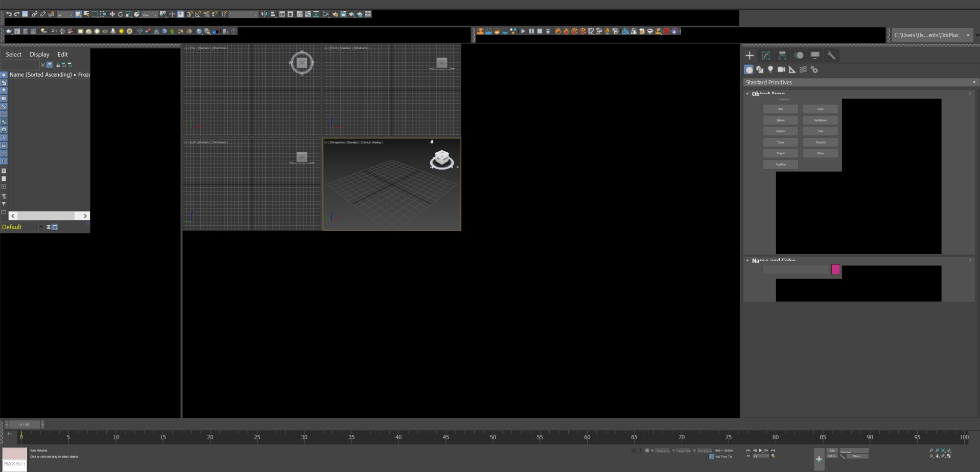
Task: Select the Rotate tool in the main toolbar
Action: point(120,14)
